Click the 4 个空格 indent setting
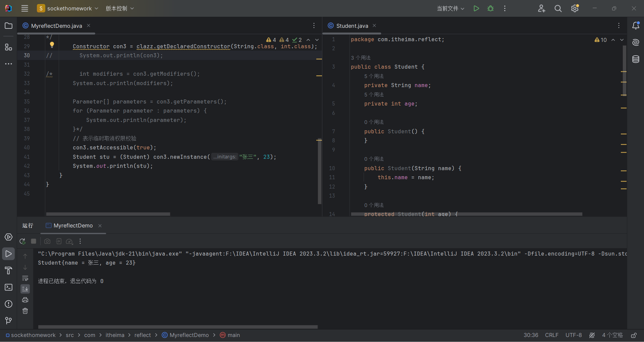Image resolution: width=644 pixels, height=342 pixels. (612, 335)
